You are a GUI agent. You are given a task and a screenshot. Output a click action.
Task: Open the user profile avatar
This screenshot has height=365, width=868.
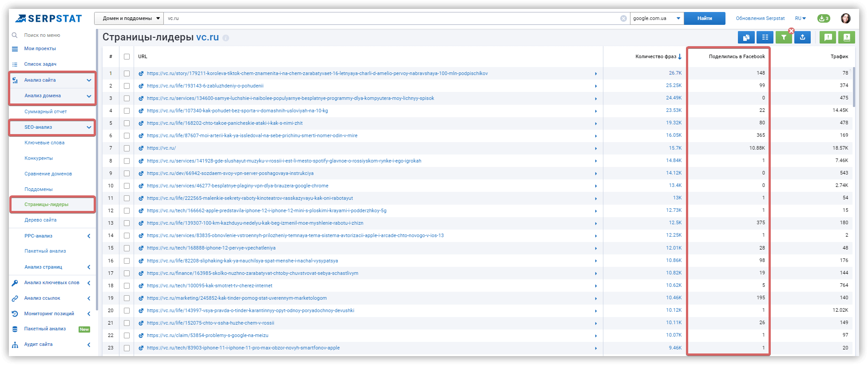point(845,18)
